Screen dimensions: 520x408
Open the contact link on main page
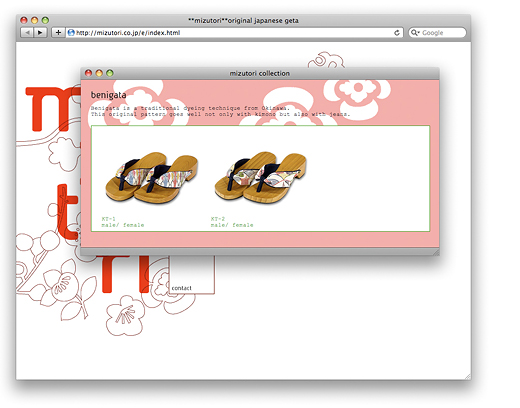tap(182, 288)
